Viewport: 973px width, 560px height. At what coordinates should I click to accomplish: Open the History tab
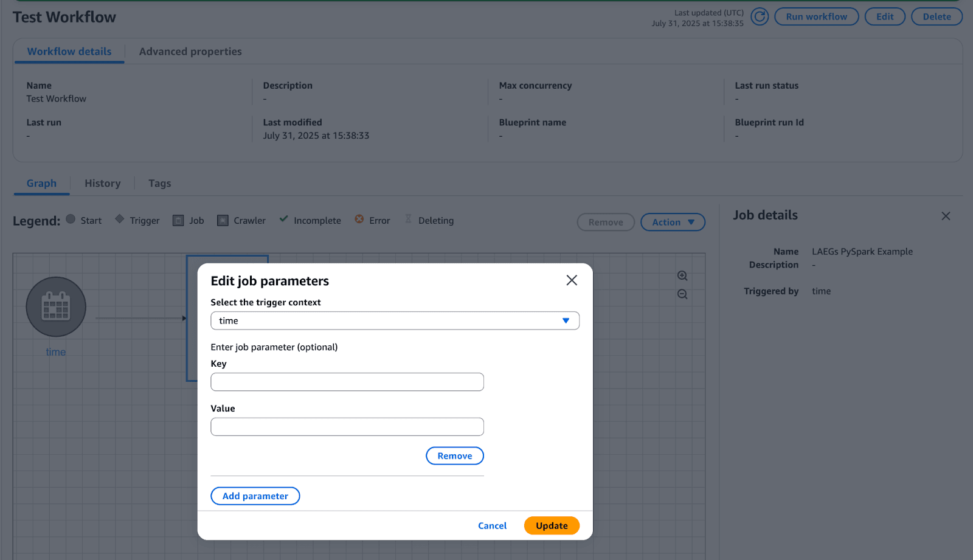(x=102, y=184)
